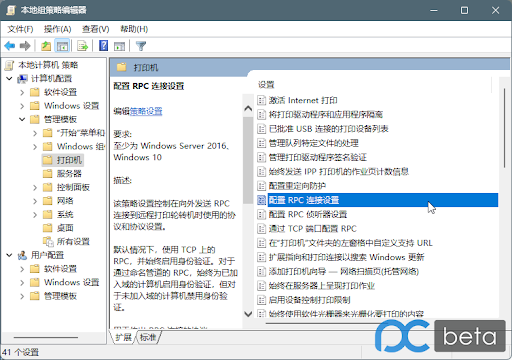Click the Export list toolbar icon

[82, 46]
